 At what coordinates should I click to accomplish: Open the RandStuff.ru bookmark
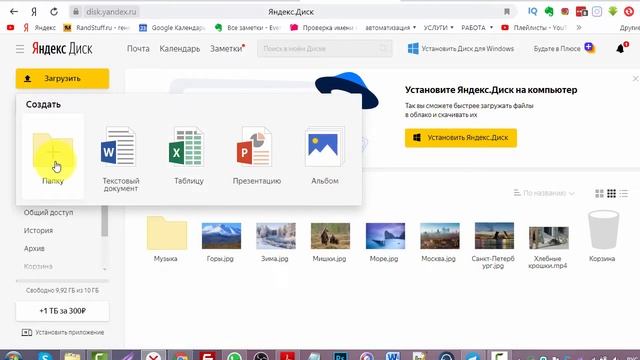[x=96, y=27]
